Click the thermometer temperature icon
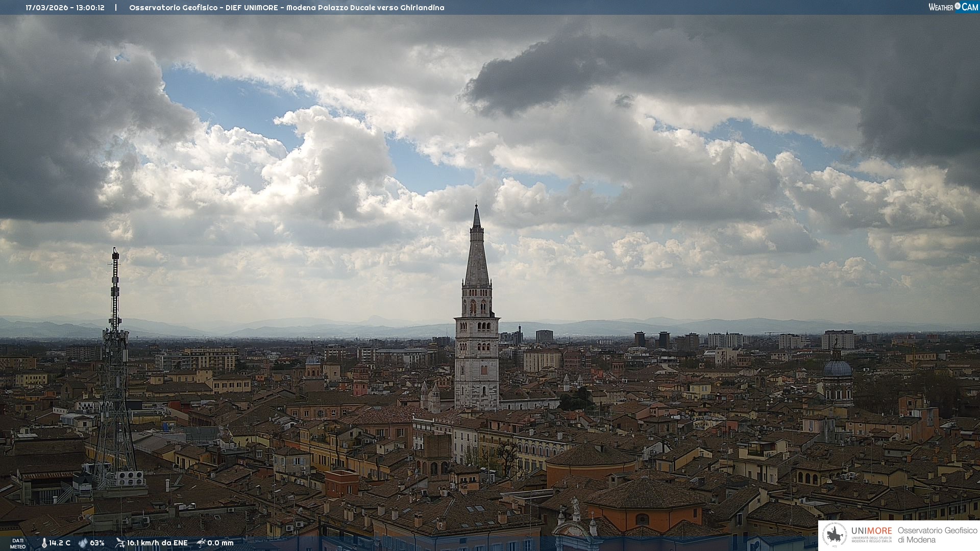Viewport: 980px width, 551px height. click(x=44, y=543)
